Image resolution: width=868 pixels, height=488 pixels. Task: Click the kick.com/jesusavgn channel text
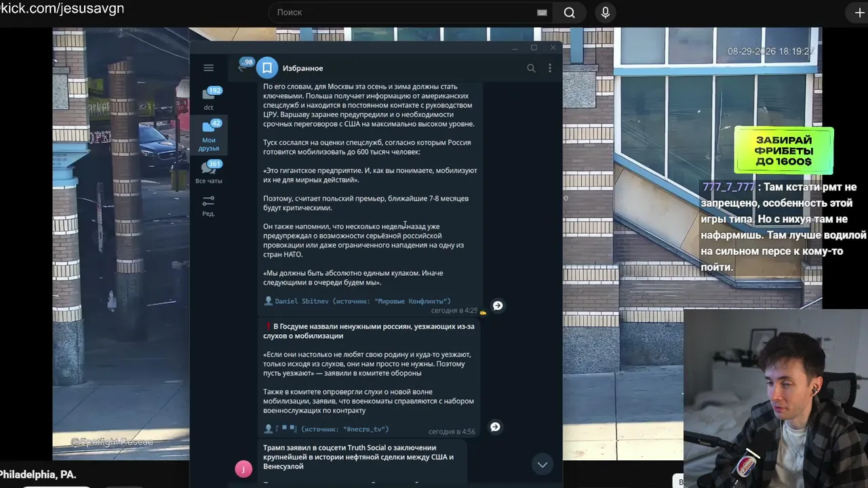point(62,9)
